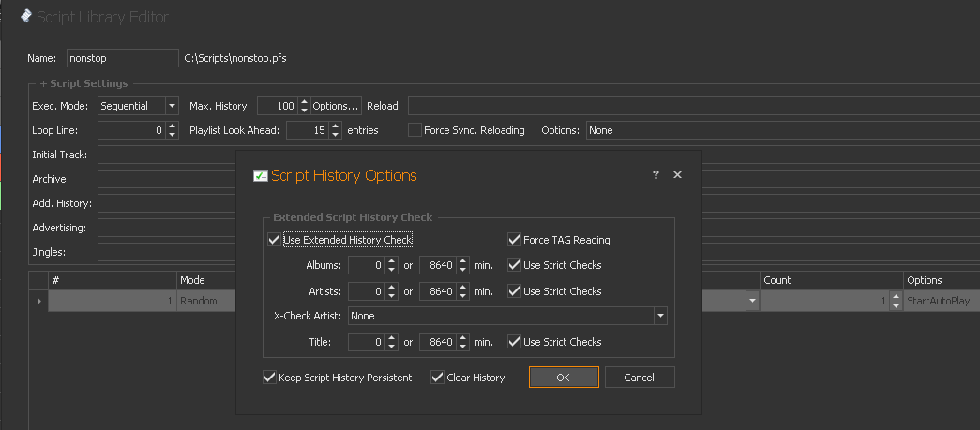Click the Title count stepper

[x=391, y=342]
